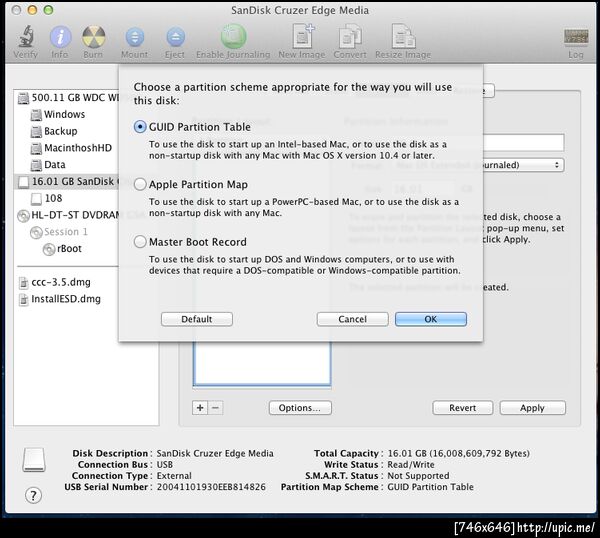Click the Data volume icon
The width and height of the screenshot is (600, 538).
click(x=36, y=165)
